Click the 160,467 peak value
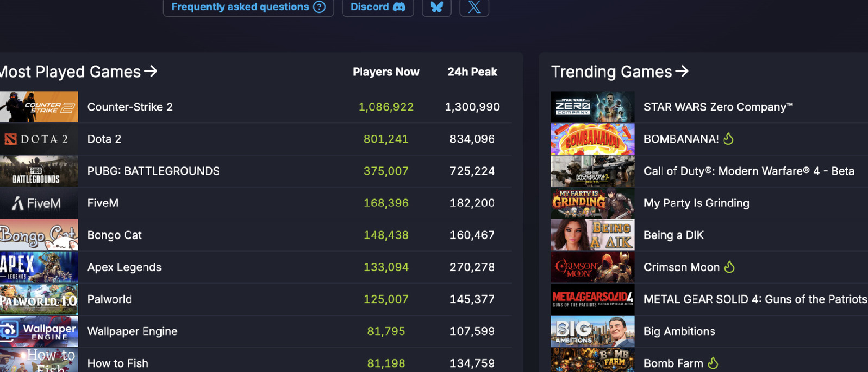 click(472, 235)
